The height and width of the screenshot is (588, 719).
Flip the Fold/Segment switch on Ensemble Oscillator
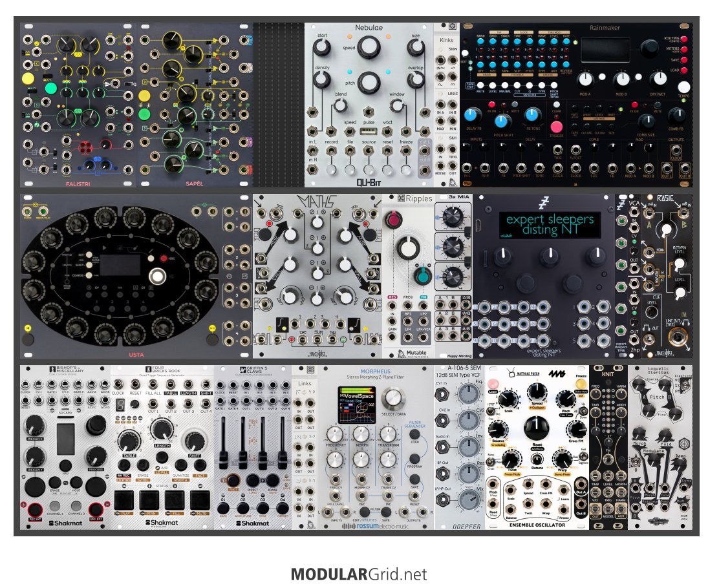[583, 456]
